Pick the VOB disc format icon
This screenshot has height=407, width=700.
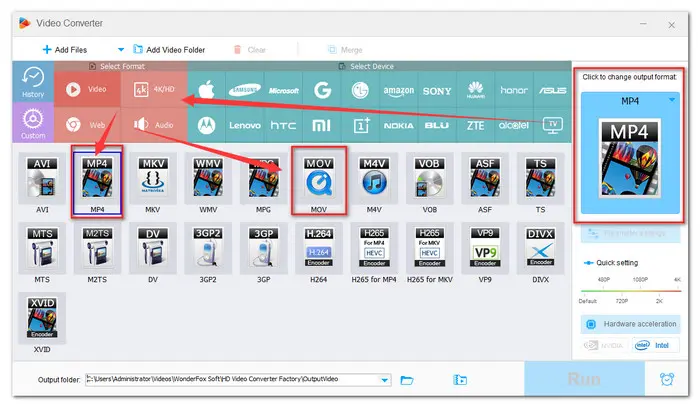click(429, 178)
